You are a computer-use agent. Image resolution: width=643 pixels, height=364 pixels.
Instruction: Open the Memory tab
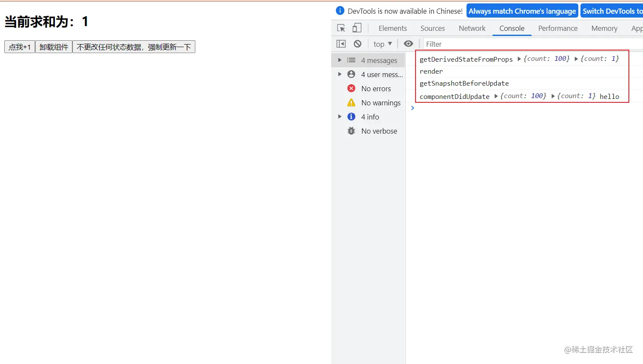click(604, 28)
